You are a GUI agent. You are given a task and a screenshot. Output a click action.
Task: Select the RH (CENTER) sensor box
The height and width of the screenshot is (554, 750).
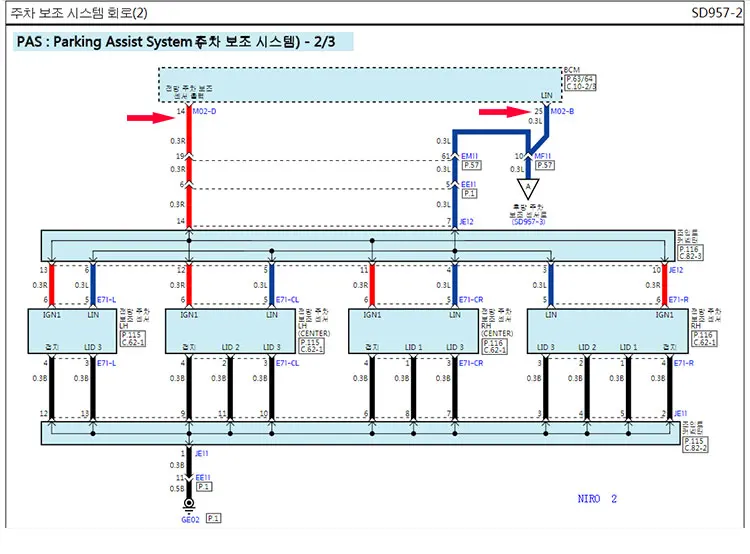[x=413, y=331]
